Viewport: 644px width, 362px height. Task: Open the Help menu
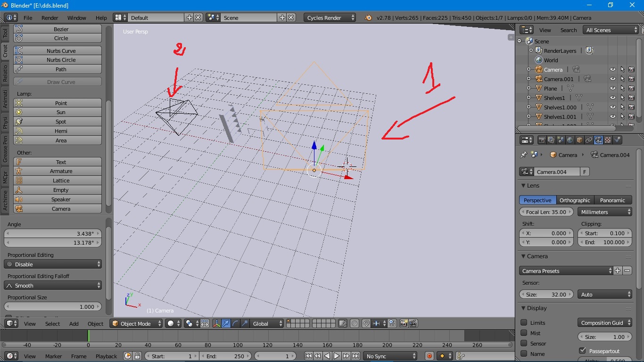tap(101, 17)
